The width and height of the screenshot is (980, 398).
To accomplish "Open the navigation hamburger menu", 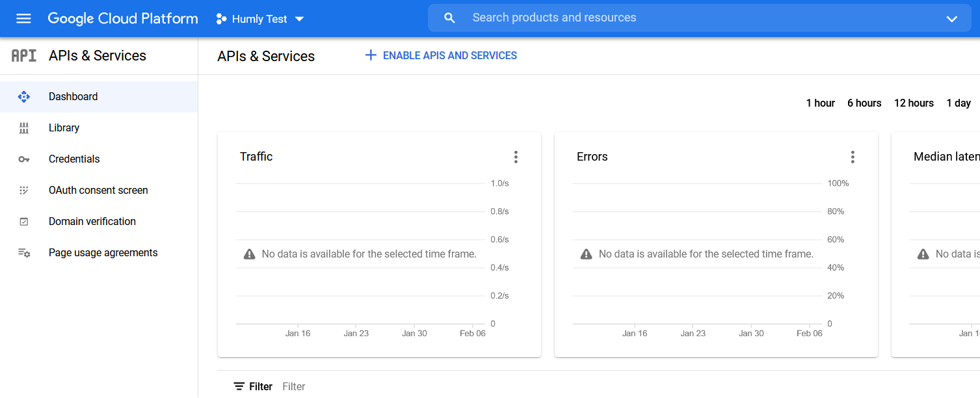I will point(23,18).
